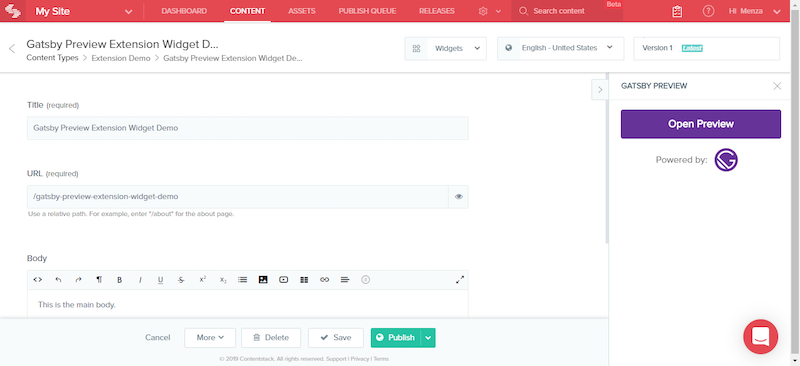The height and width of the screenshot is (366, 800).
Task: Click the Open Preview button
Action: tap(701, 124)
